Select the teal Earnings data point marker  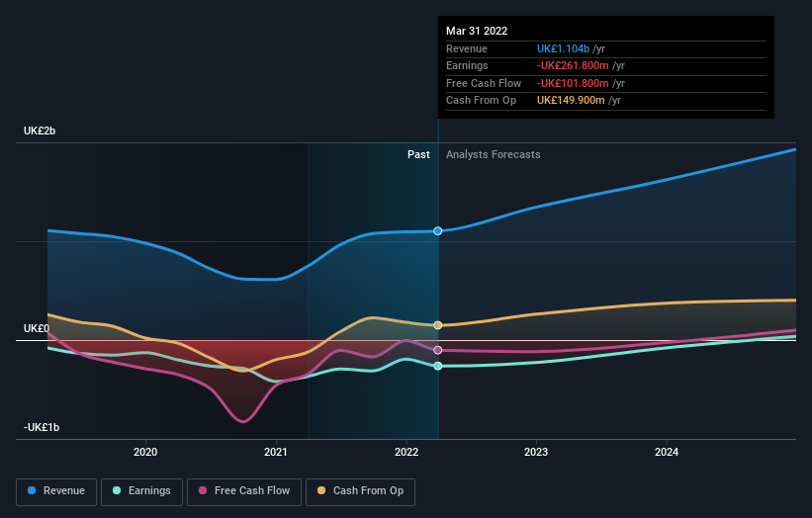point(438,366)
